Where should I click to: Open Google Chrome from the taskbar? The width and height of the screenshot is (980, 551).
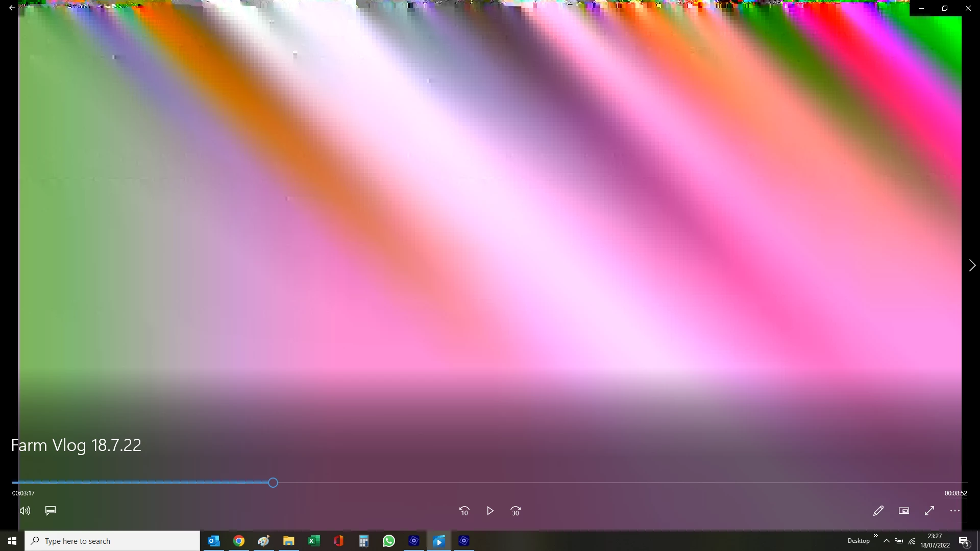[x=239, y=541]
